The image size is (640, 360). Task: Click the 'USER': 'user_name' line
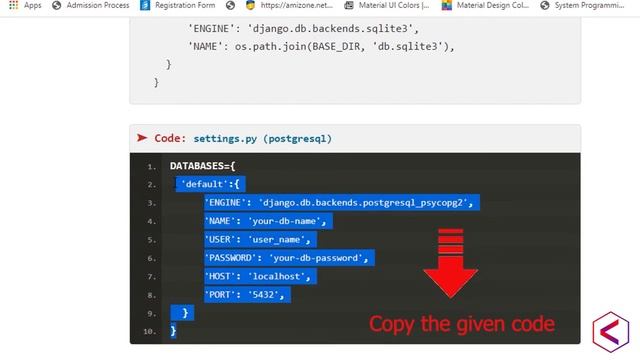[260, 240]
